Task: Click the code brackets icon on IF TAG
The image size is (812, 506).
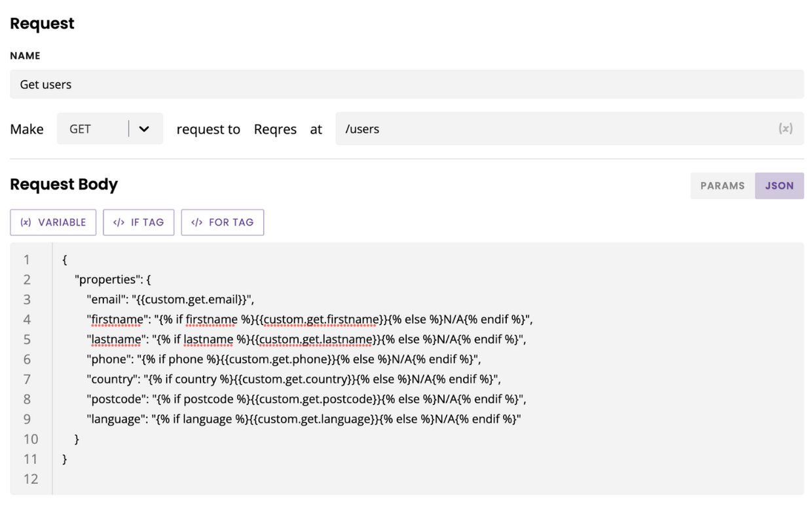Action: pyautogui.click(x=119, y=223)
